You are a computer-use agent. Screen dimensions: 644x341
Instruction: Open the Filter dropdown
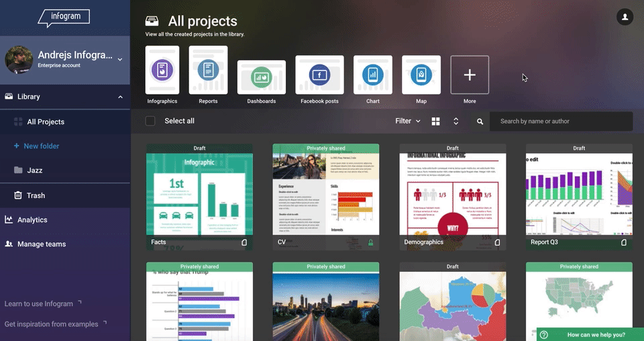pos(408,121)
